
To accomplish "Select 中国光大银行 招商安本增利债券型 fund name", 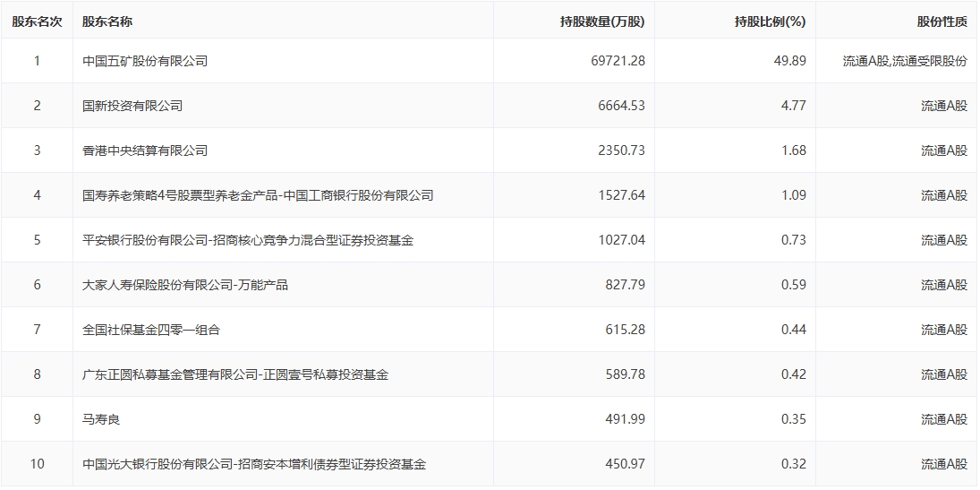I will (254, 464).
